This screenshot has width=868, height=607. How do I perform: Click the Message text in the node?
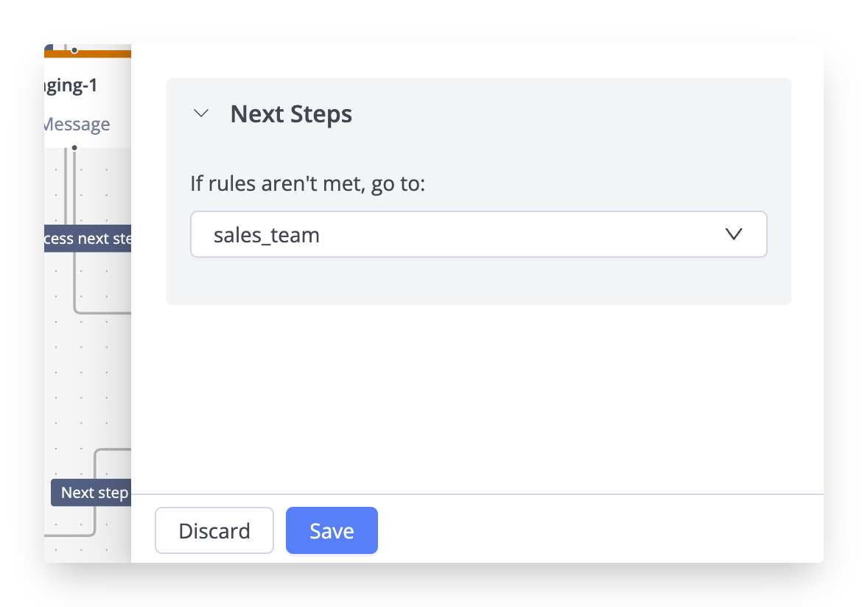[x=77, y=124]
